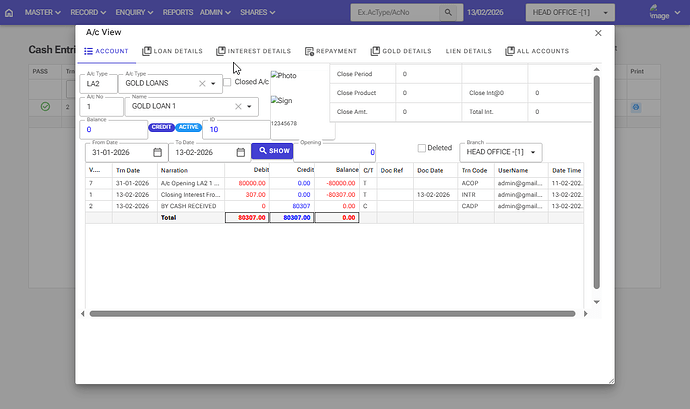Image resolution: width=690 pixels, height=409 pixels.
Task: Click the horizontal scrollbar under the table
Action: coord(330,314)
